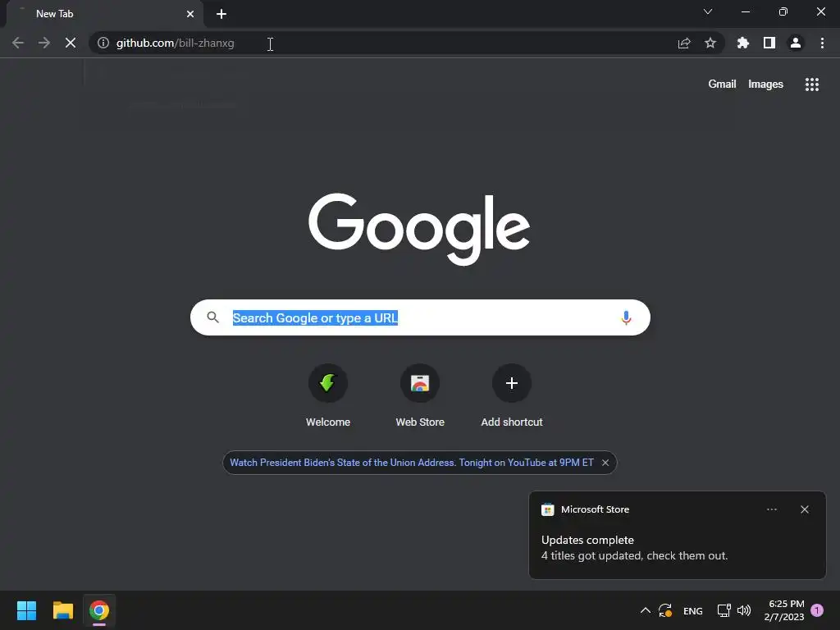Open the Welcome shortcut
This screenshot has height=630, width=840.
328,395
